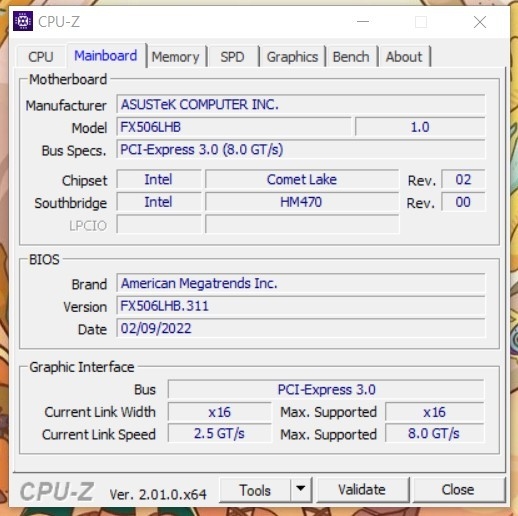Click the Current Link Width value x16

pyautogui.click(x=220, y=412)
